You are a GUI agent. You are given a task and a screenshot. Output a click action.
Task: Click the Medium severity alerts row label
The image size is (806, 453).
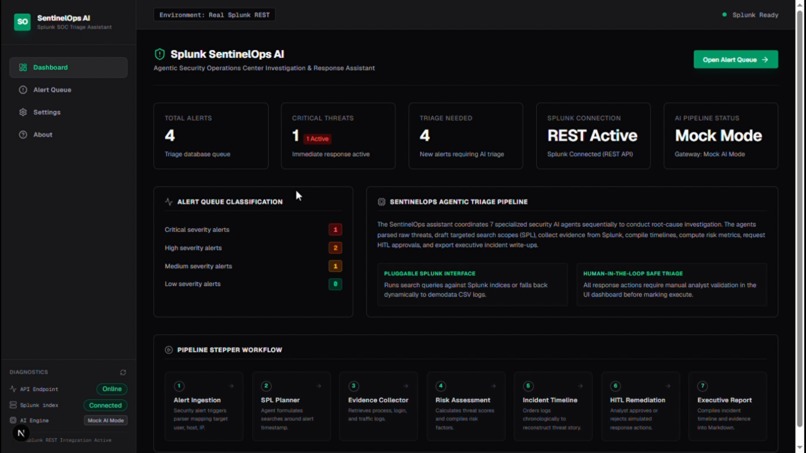[198, 266]
